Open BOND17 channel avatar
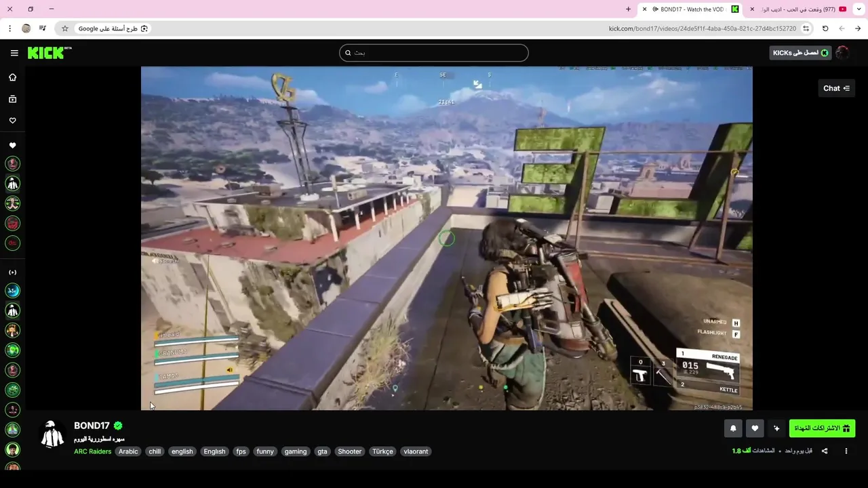This screenshot has height=488, width=868. tap(52, 434)
